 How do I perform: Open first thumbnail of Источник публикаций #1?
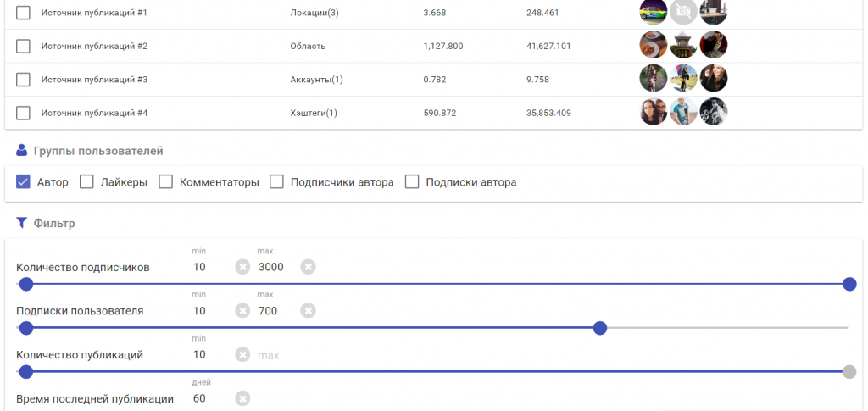(654, 12)
